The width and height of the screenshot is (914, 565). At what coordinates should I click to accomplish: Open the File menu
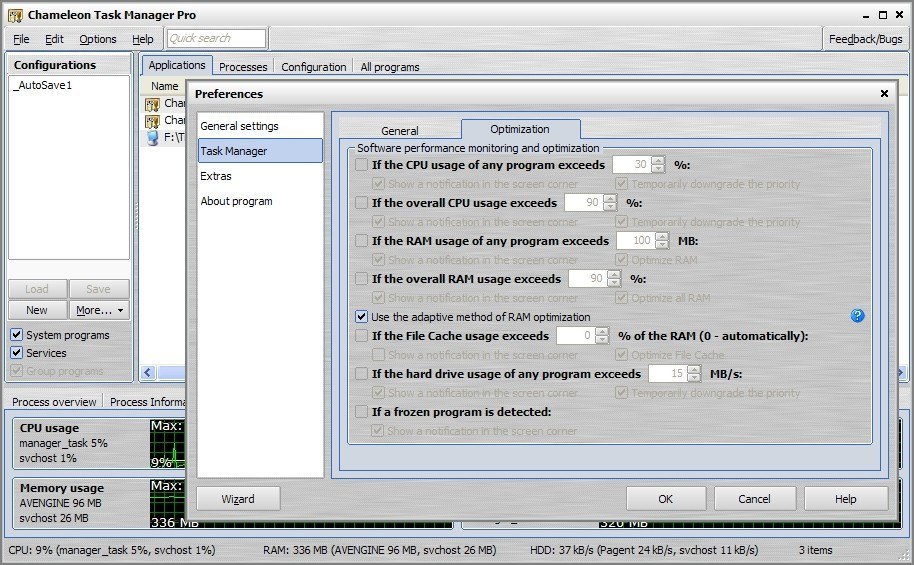(x=21, y=39)
